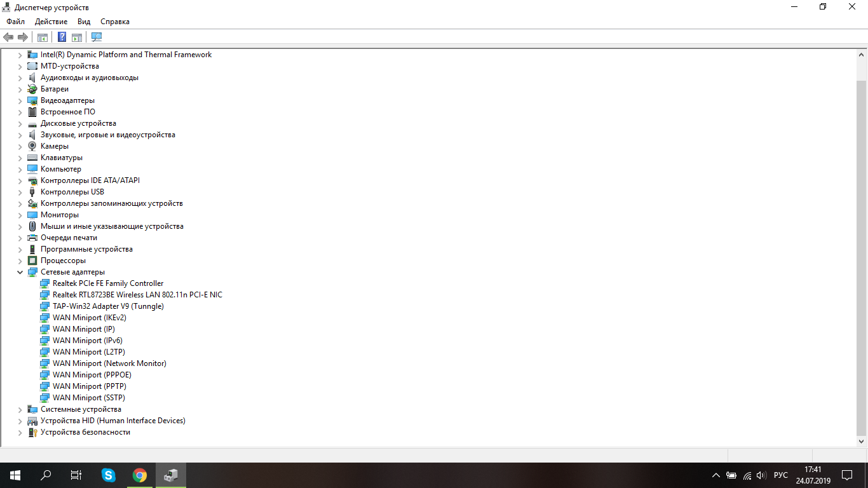Click the Камеры webcam icon
The image size is (868, 488).
[32, 146]
